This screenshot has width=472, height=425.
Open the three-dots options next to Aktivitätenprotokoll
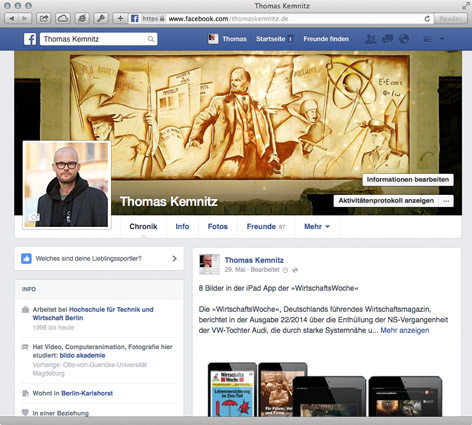(x=446, y=201)
